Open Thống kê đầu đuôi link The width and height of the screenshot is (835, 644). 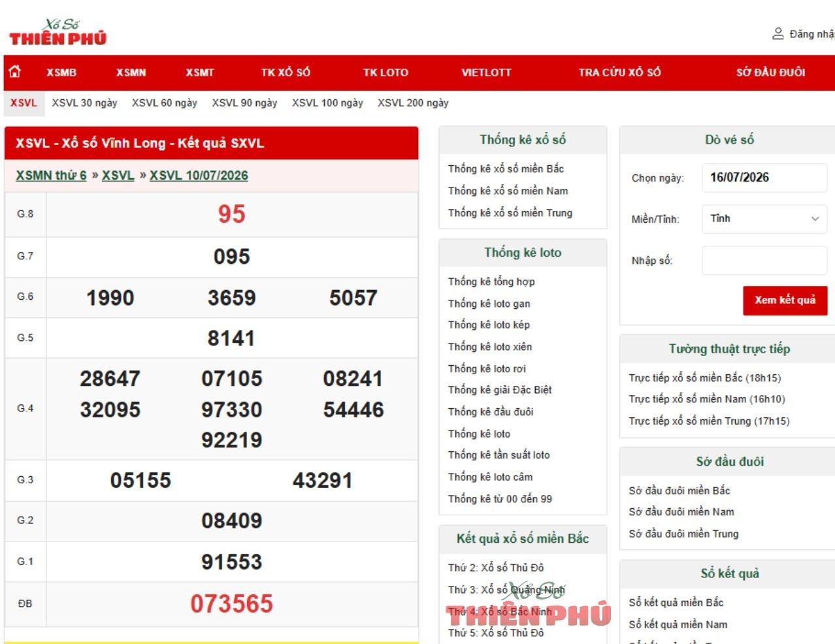[x=491, y=412]
